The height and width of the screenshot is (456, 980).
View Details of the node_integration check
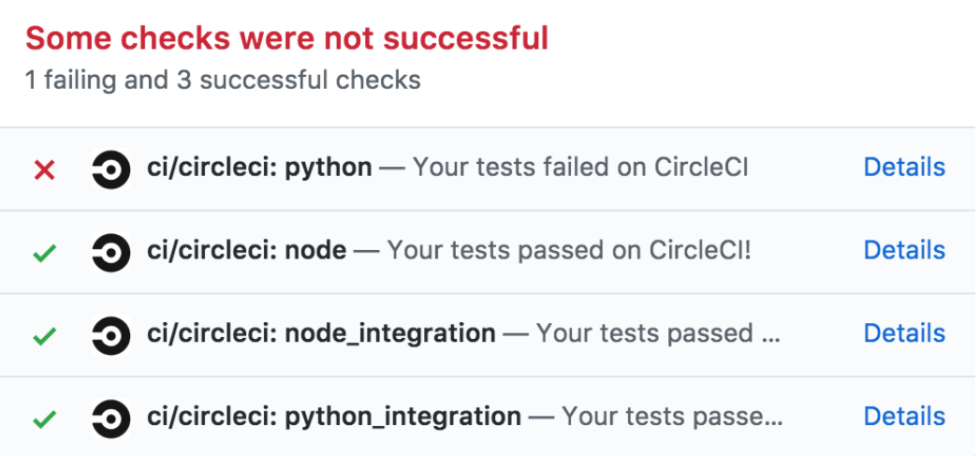(903, 333)
